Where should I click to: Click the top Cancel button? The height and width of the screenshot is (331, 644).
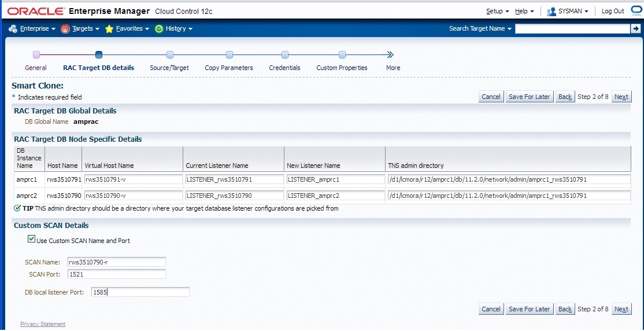click(x=491, y=97)
